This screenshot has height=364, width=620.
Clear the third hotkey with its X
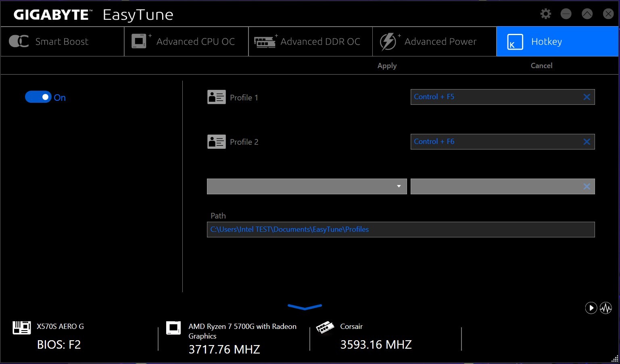587,186
